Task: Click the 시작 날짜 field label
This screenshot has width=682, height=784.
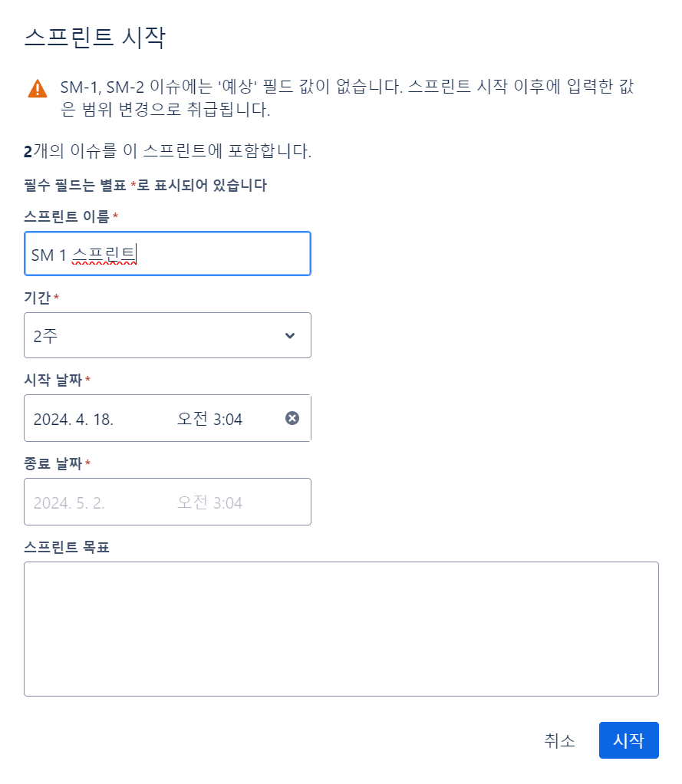Action: (53, 380)
